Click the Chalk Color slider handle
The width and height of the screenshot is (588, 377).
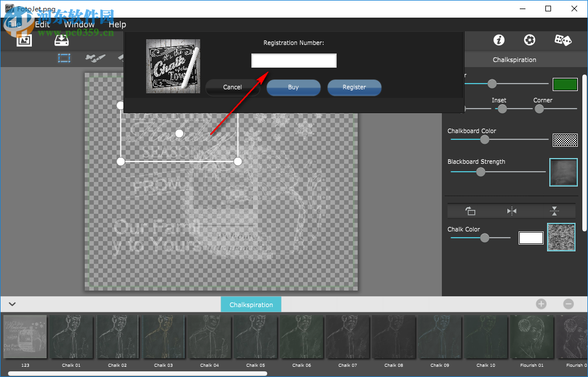tap(485, 238)
